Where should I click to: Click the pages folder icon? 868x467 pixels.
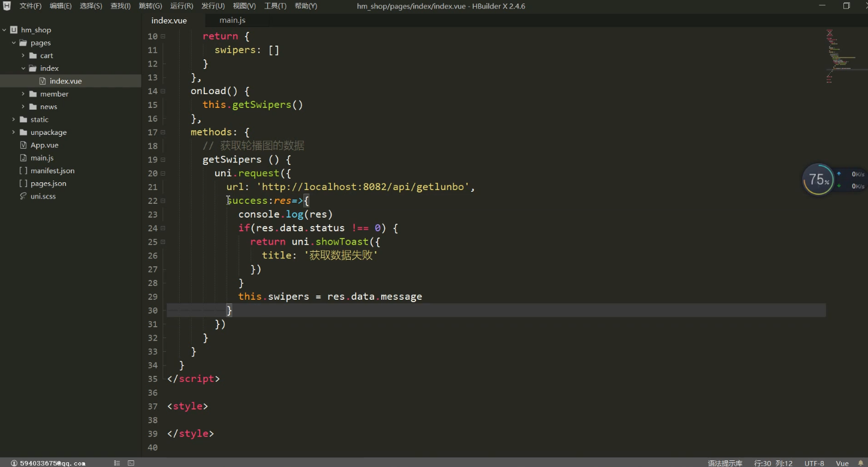point(23,43)
